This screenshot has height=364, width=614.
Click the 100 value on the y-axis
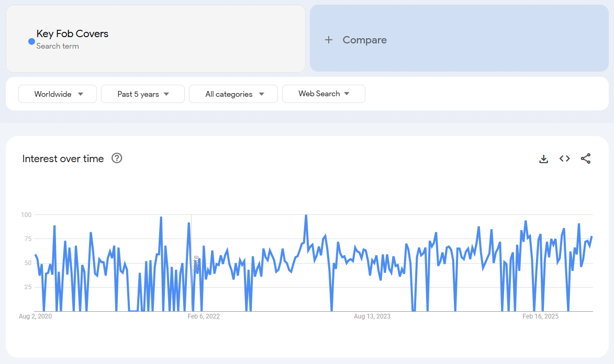click(26, 215)
